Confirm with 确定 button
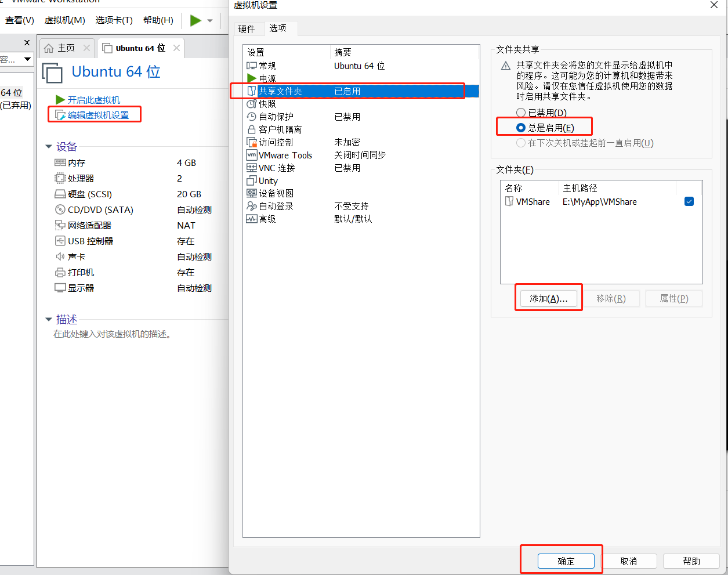The height and width of the screenshot is (575, 728). [x=566, y=561]
